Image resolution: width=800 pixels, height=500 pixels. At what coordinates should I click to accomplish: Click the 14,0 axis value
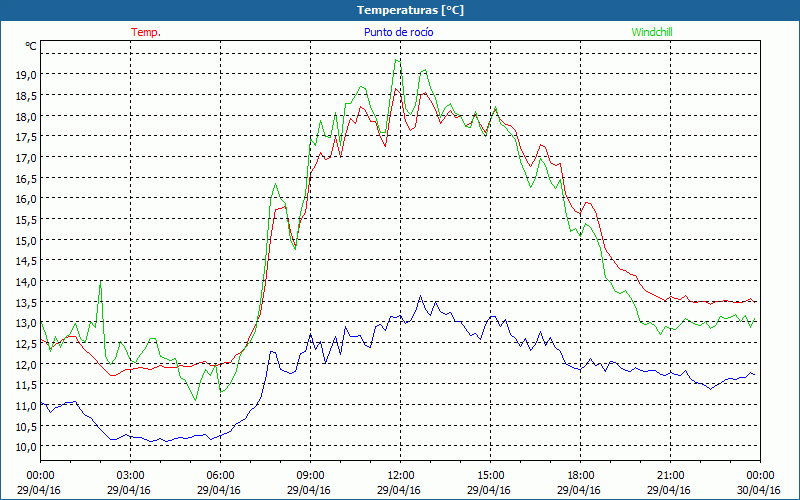[27, 282]
